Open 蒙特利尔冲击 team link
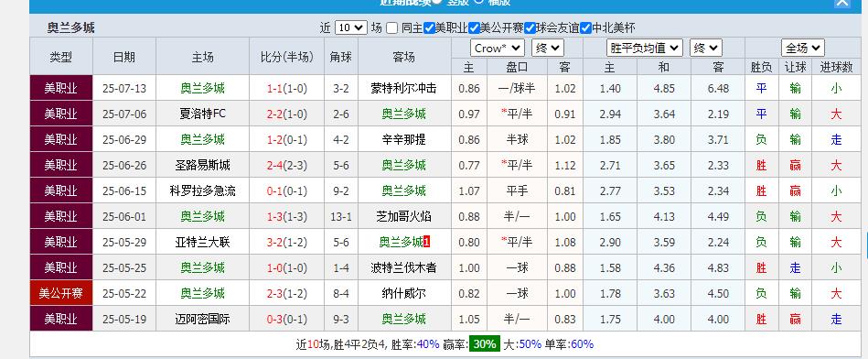This screenshot has width=868, height=359. [404, 88]
